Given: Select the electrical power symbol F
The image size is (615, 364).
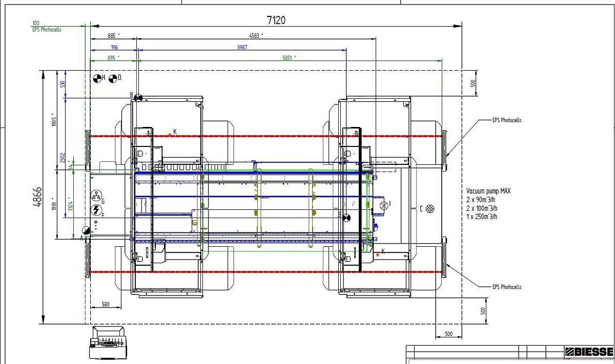Looking at the screenshot, I should tap(95, 209).
